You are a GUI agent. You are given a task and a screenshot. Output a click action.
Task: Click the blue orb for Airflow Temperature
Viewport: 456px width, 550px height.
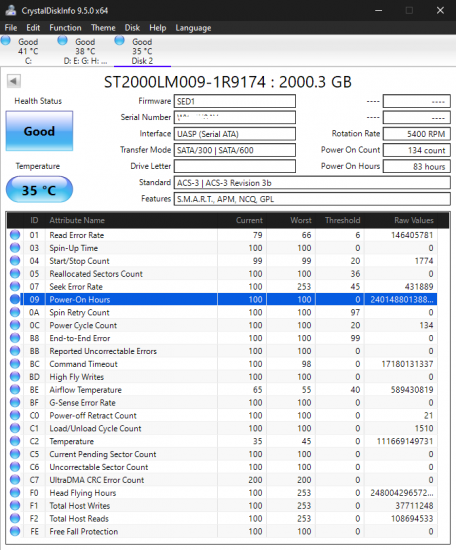coord(15,389)
